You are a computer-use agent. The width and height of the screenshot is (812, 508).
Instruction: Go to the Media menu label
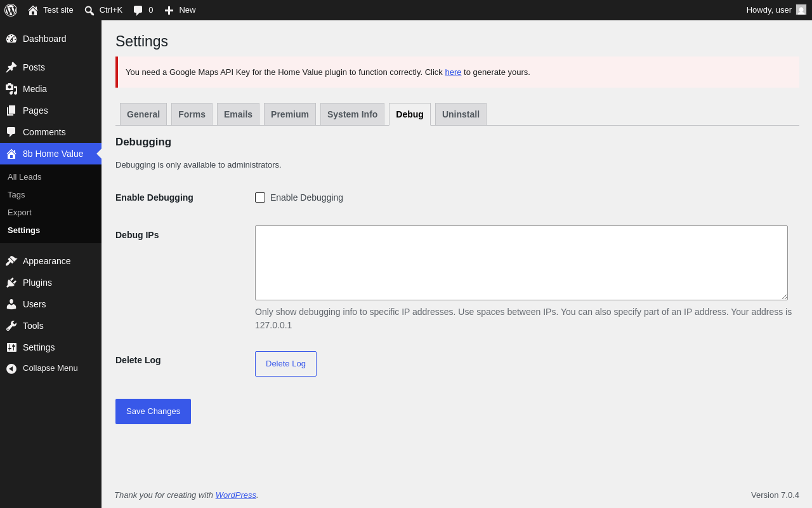point(35,89)
